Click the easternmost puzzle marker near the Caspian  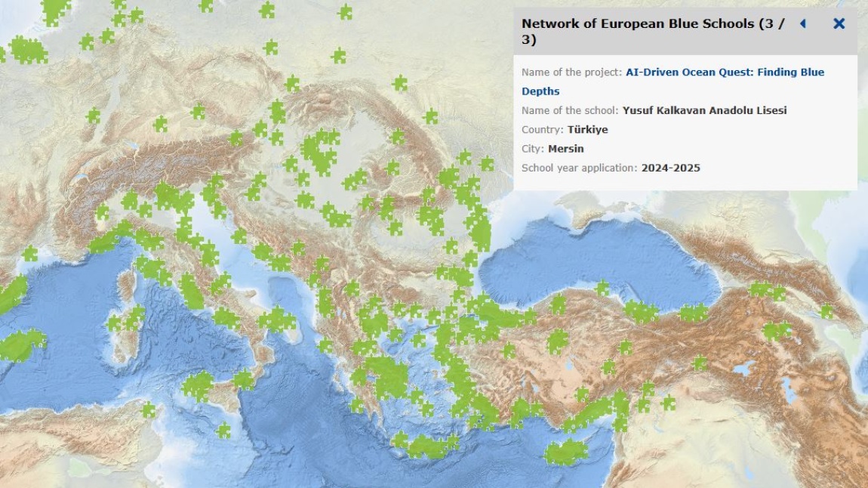pyautogui.click(x=827, y=310)
